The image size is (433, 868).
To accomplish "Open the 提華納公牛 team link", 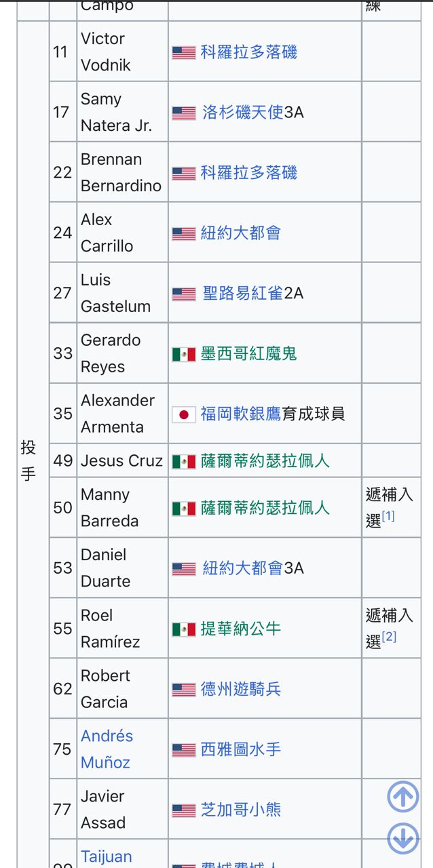I will tap(240, 629).
